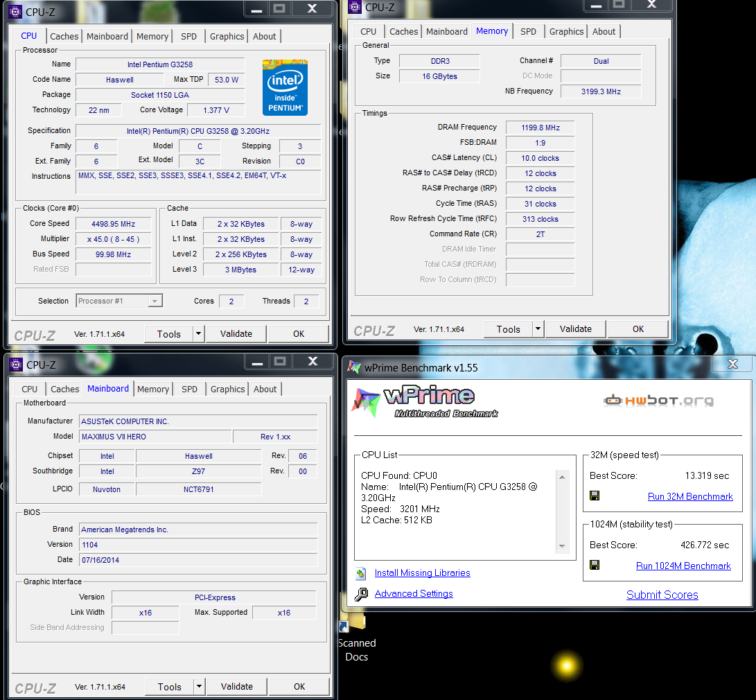
Task: Click the Advanced Settings magnifier icon
Action: [x=360, y=594]
